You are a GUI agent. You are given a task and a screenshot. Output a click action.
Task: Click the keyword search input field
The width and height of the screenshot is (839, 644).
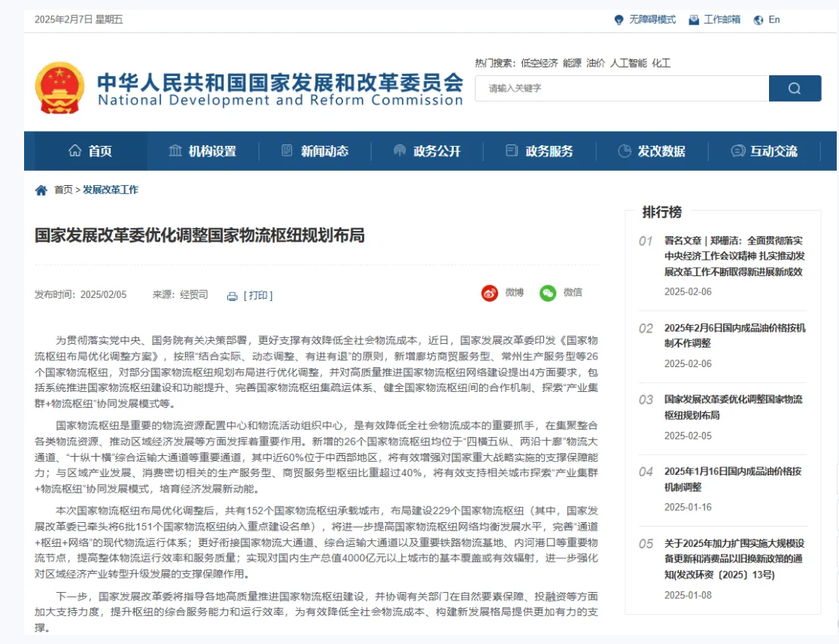click(x=622, y=89)
